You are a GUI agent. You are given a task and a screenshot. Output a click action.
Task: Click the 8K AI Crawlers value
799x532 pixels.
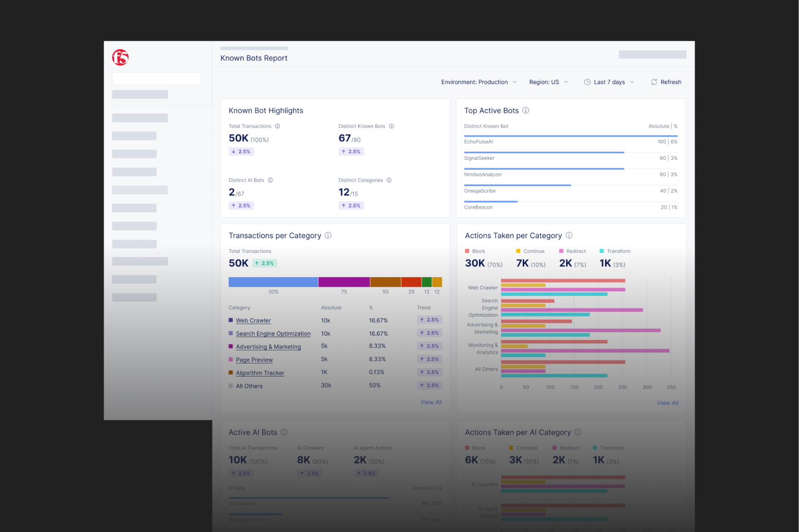pos(304,460)
